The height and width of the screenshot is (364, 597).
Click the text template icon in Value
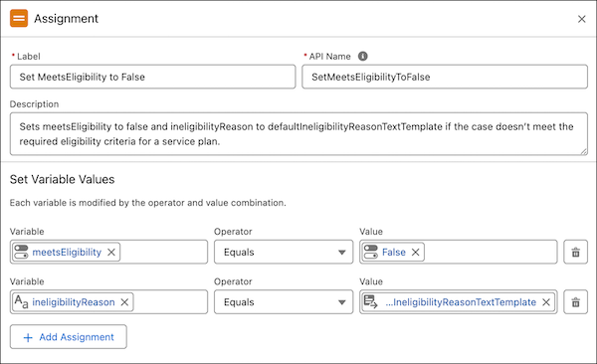pyautogui.click(x=370, y=302)
